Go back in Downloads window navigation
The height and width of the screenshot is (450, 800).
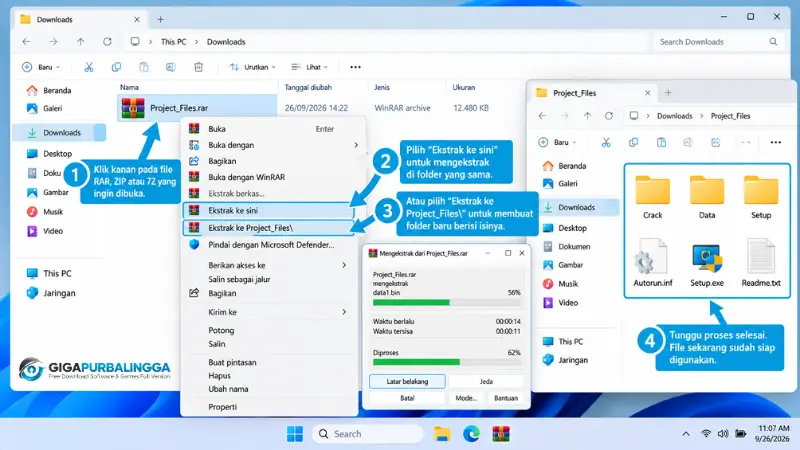[27, 42]
